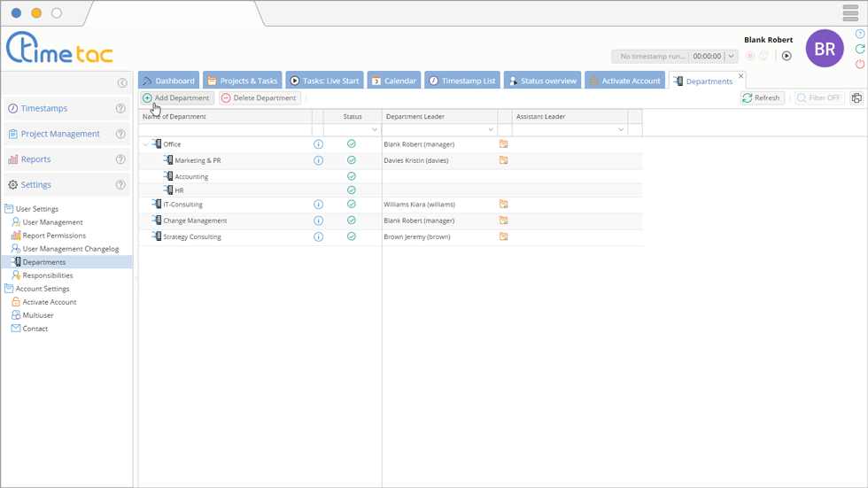Screen dimensions: 868x488
Task: Open help for Project Management section
Action: pyautogui.click(x=120, y=134)
